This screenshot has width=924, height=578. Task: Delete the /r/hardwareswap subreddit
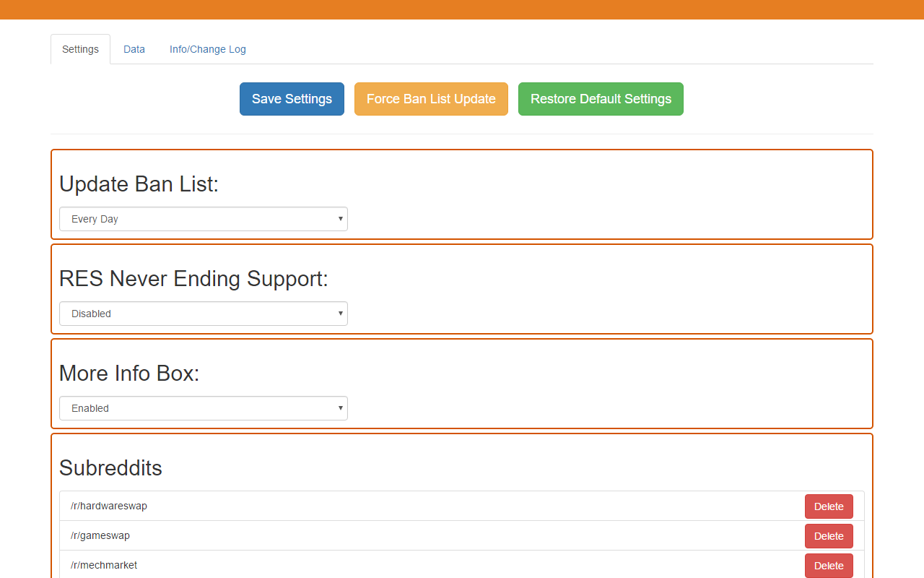[x=829, y=506]
